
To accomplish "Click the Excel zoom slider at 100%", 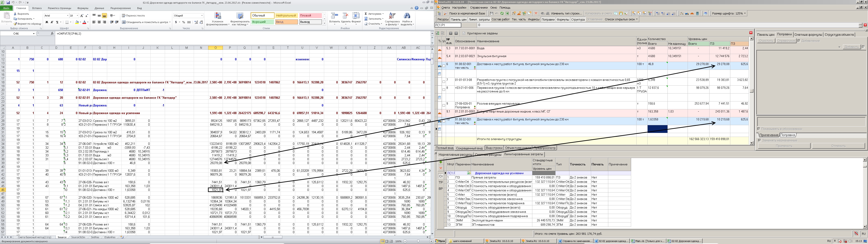I will [x=418, y=241].
